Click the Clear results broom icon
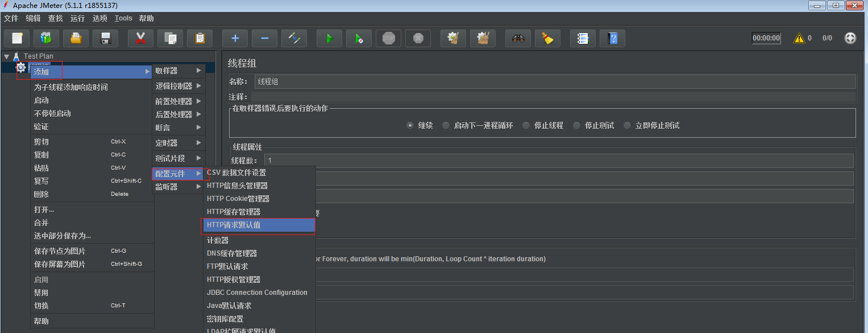 [454, 39]
